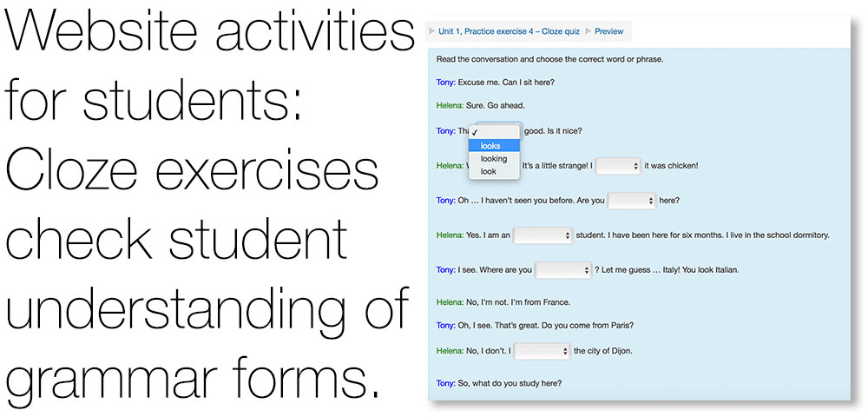
Task: Open the dropdown after "I am an"
Action: pos(542,235)
